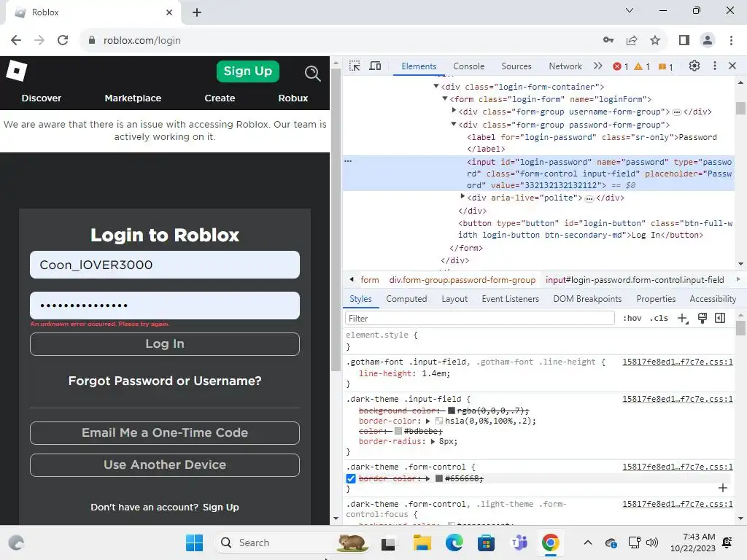
Task: Click the Roblox logo icon
Action: click(x=16, y=71)
